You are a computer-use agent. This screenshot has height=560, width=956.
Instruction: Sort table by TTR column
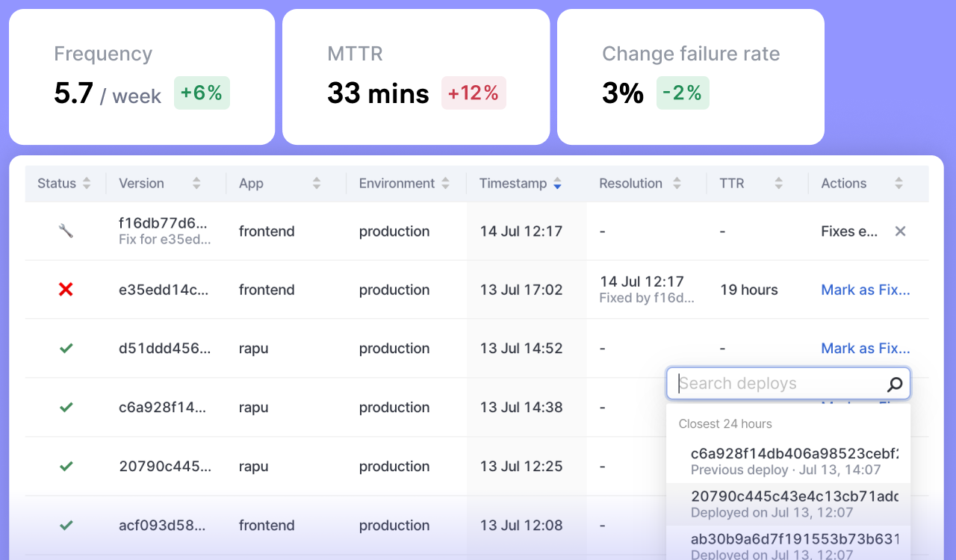tap(778, 184)
